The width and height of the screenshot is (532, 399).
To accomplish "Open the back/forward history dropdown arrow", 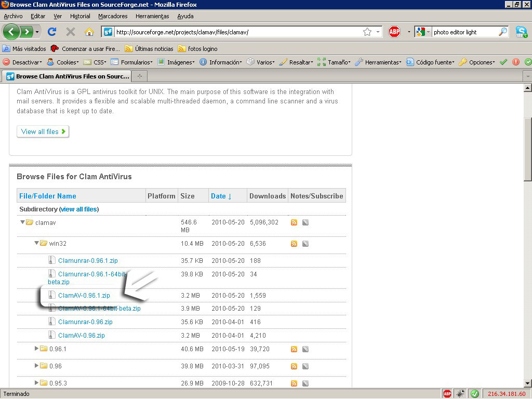I will pos(37,32).
